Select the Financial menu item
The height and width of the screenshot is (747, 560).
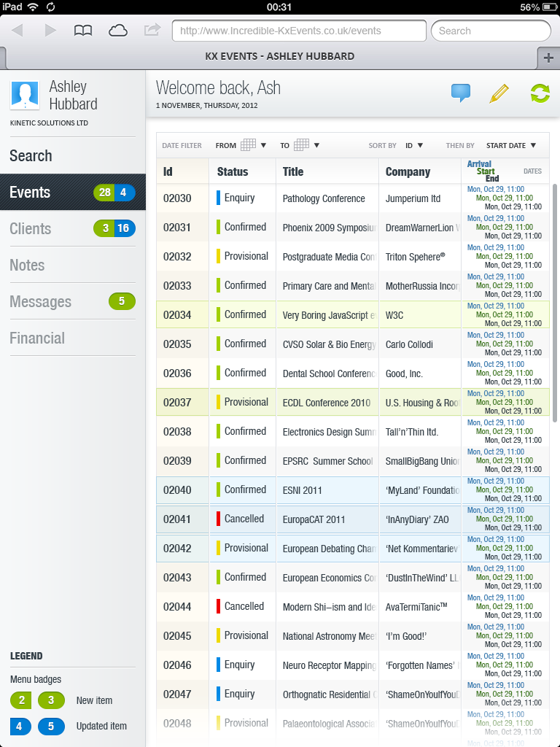pos(37,338)
